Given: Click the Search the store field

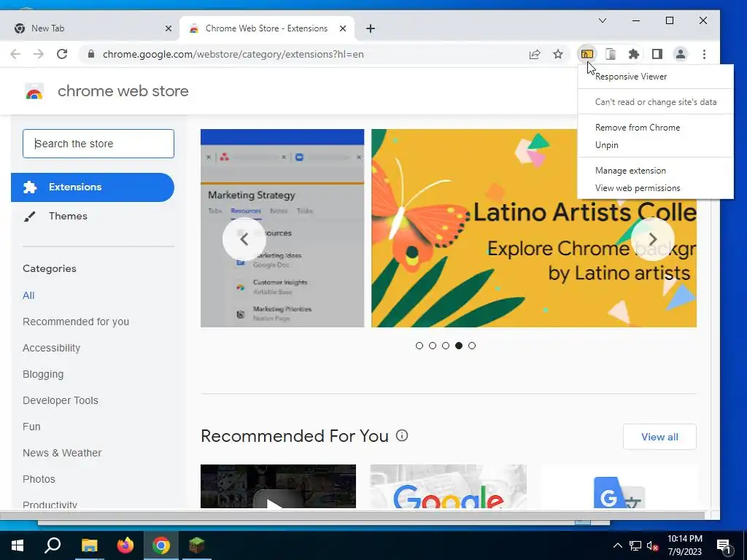Looking at the screenshot, I should coord(98,144).
